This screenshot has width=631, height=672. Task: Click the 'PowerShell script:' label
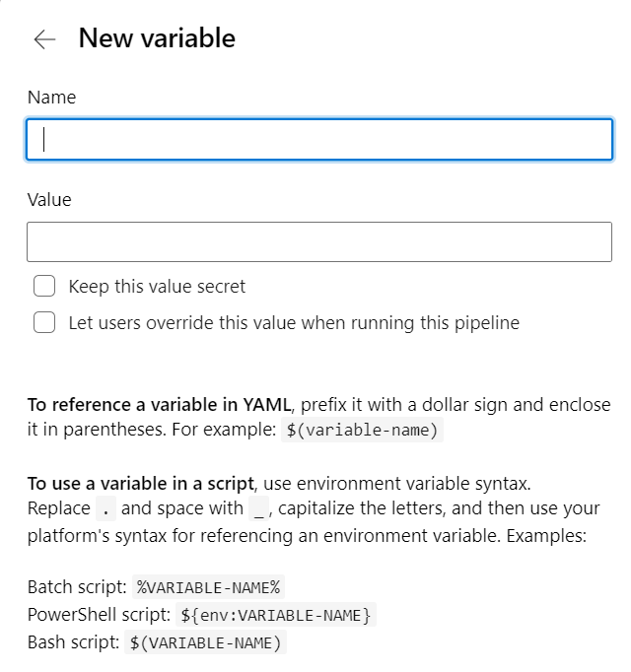tap(100, 615)
